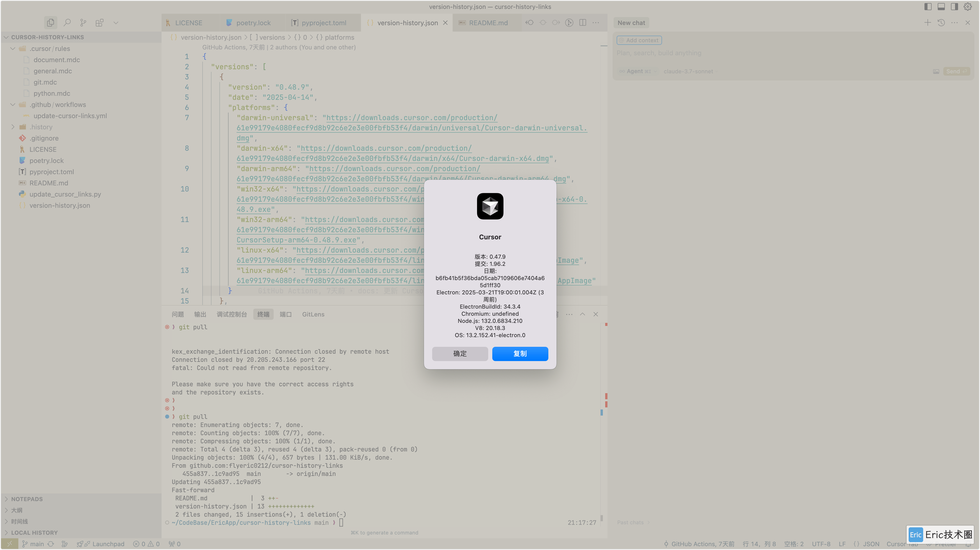980x550 pixels.
Task: Switch to the 问题 problems panel tab
Action: [178, 314]
